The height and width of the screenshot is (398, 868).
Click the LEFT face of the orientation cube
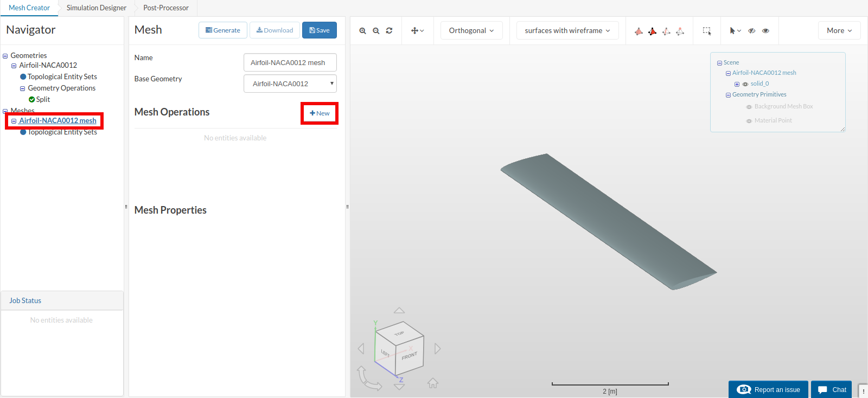(x=385, y=353)
